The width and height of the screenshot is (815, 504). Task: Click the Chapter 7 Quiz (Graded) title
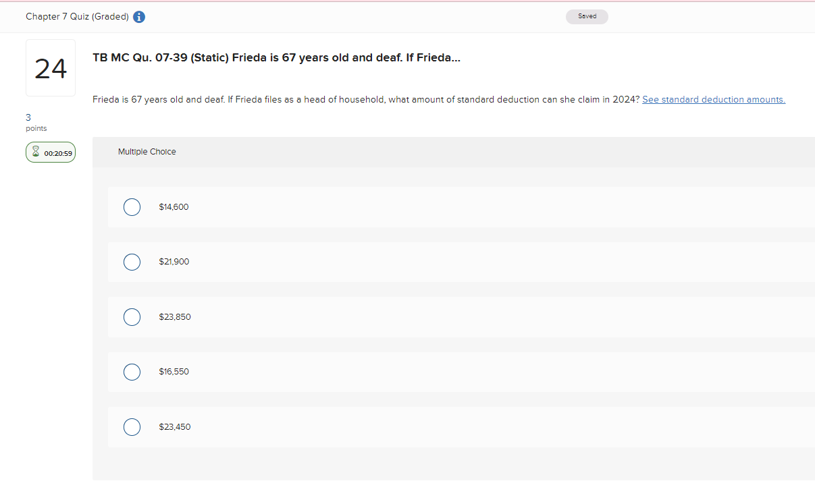click(77, 17)
